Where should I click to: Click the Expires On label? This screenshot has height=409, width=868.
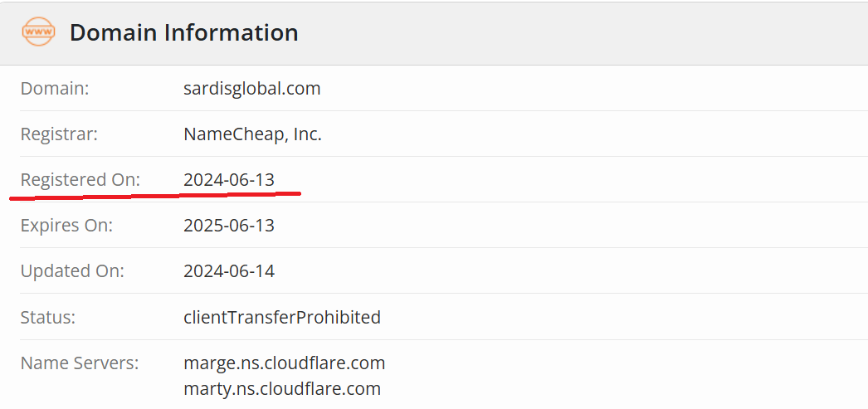point(66,225)
